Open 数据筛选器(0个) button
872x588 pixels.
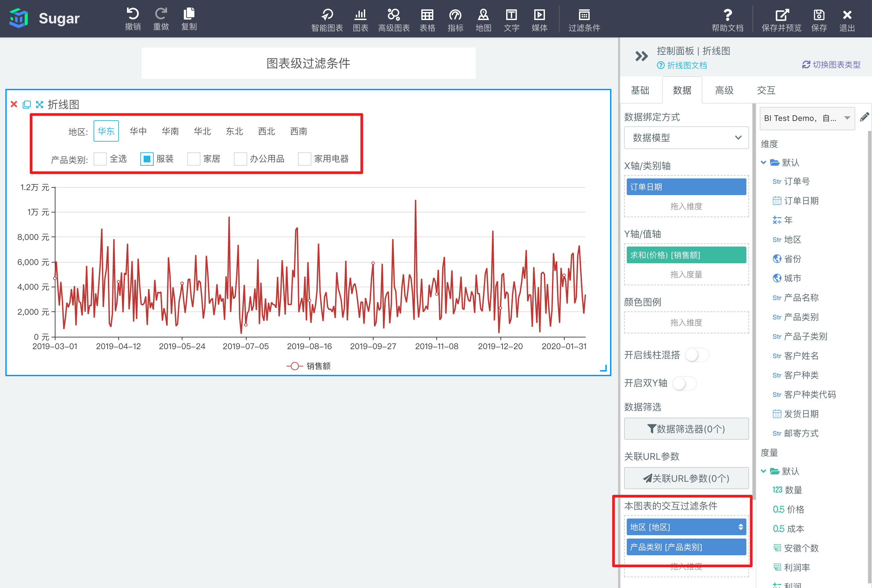point(686,429)
